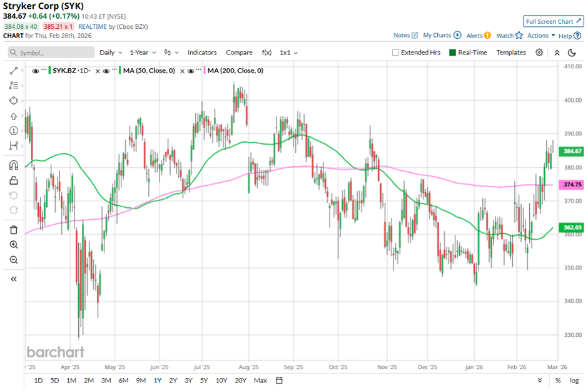
Task: Open the Indicators menu
Action: (x=202, y=53)
